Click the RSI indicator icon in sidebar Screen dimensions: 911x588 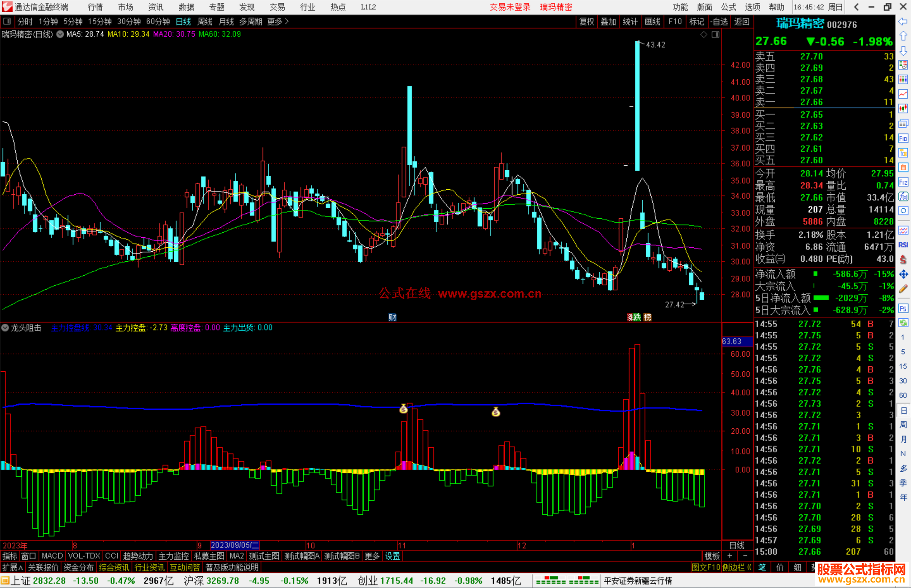[x=903, y=245]
